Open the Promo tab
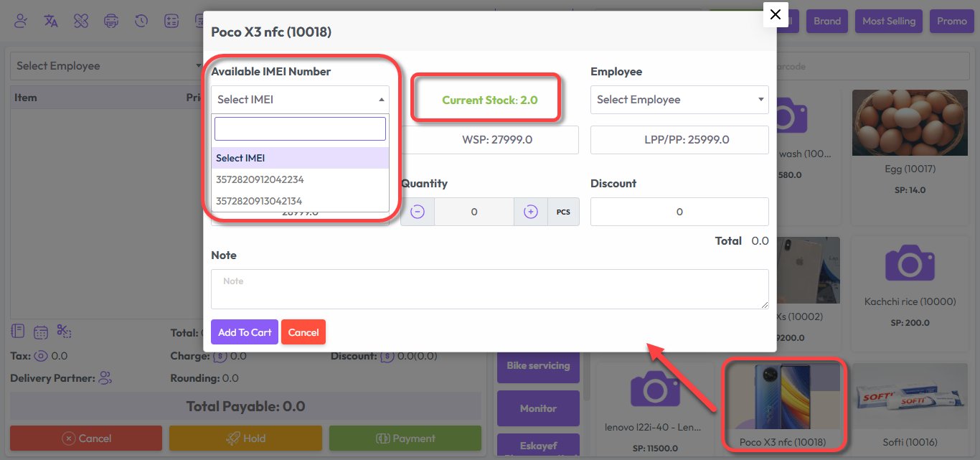The width and height of the screenshot is (980, 460). pyautogui.click(x=951, y=21)
